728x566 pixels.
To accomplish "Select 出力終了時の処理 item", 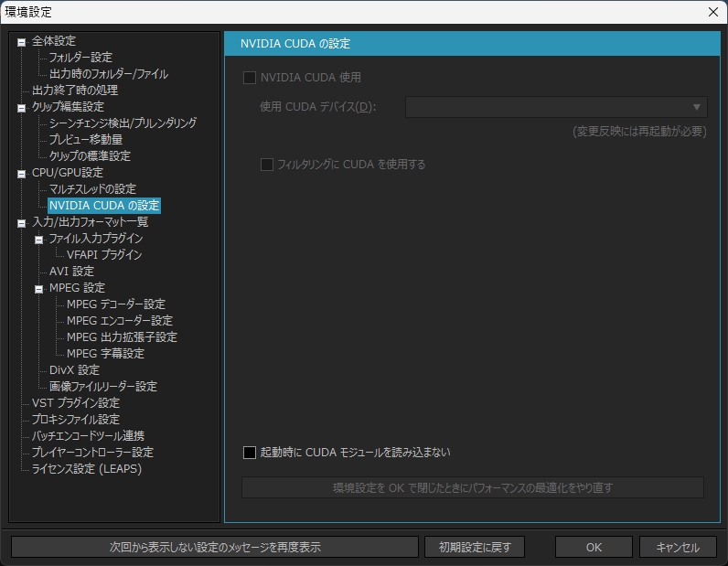I will (75, 91).
